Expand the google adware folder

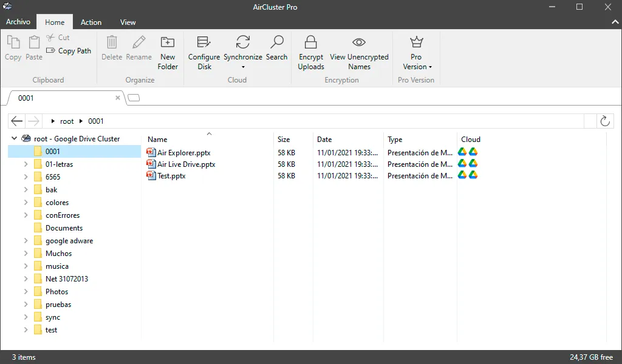(x=26, y=240)
